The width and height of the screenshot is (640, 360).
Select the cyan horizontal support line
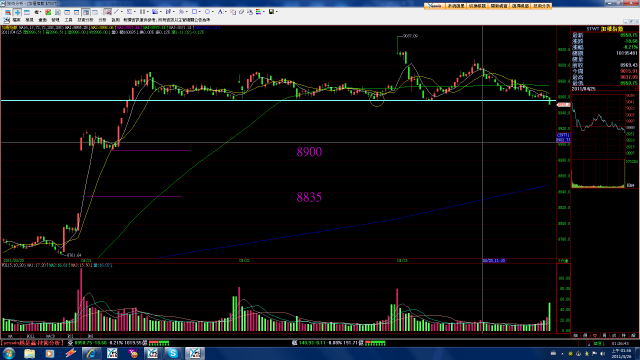pyautogui.click(x=278, y=100)
